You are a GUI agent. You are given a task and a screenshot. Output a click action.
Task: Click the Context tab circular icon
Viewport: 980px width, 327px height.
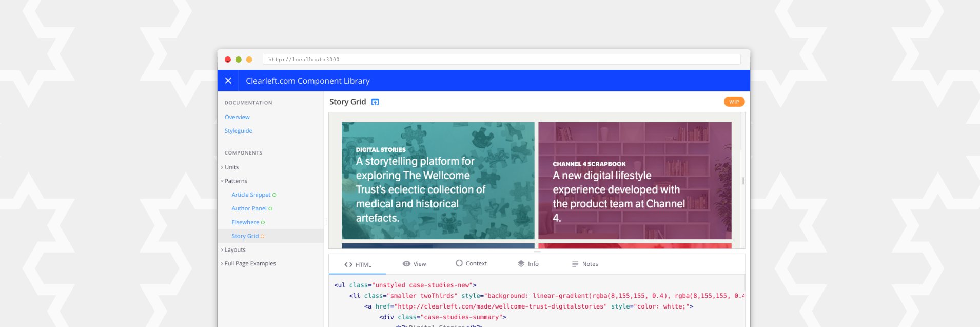tap(459, 263)
